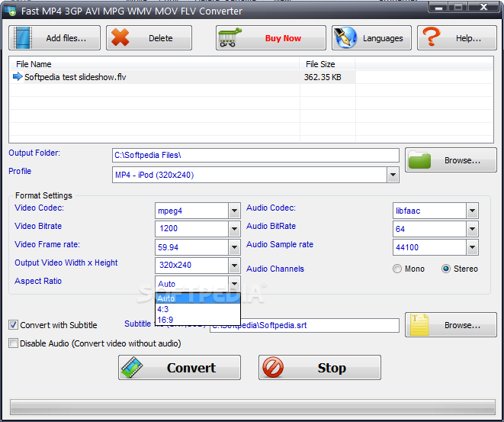The image size is (504, 422).
Task: Click the app icon in the title bar
Action: [10, 10]
